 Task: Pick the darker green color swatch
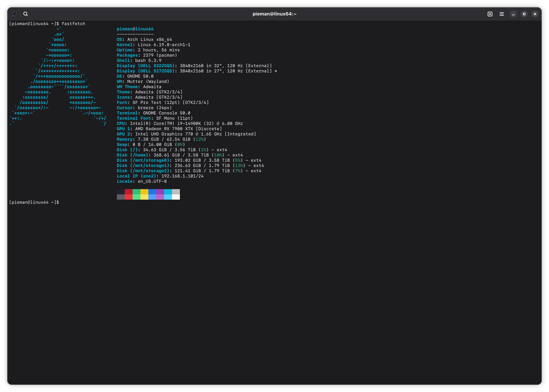pyautogui.click(x=136, y=192)
